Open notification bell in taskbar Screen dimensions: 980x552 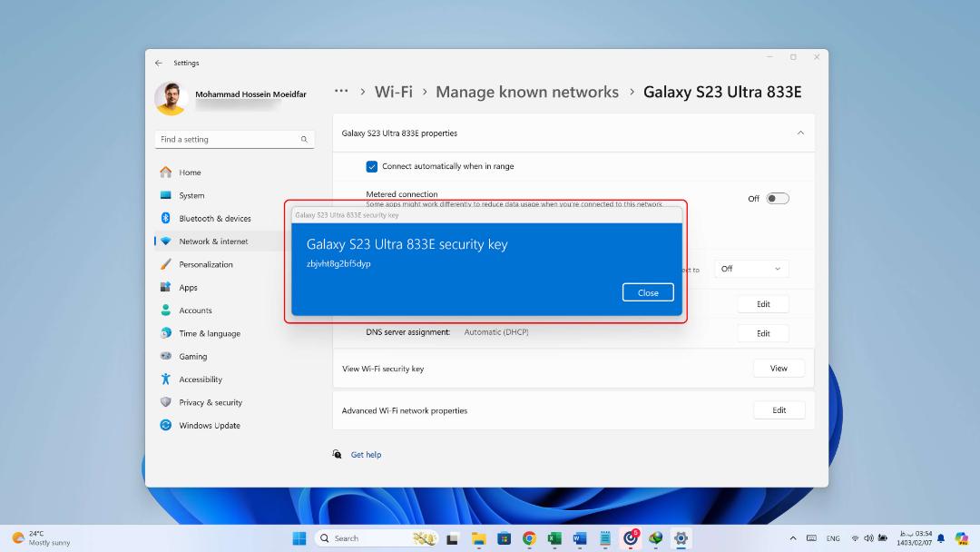pyautogui.click(x=941, y=538)
